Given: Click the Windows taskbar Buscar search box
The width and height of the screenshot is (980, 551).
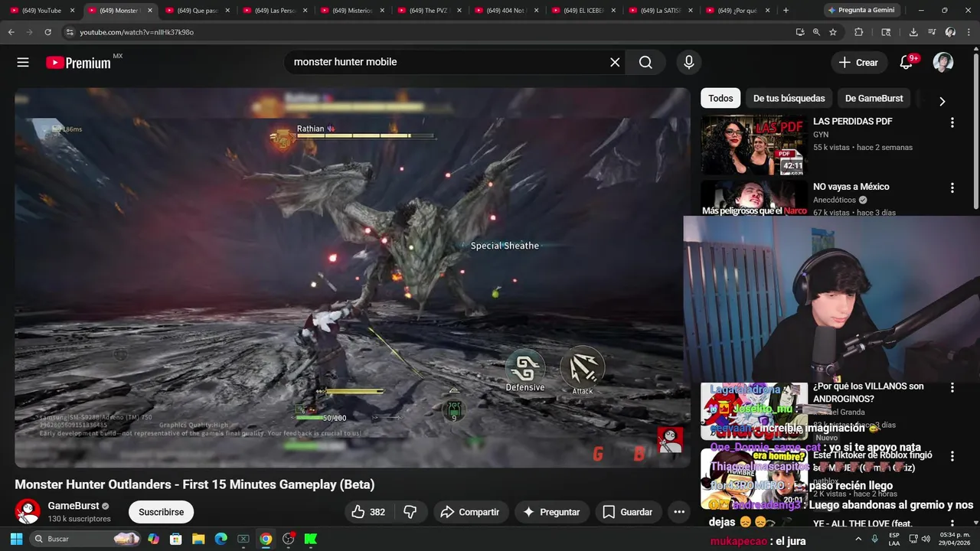Looking at the screenshot, I should (84, 539).
